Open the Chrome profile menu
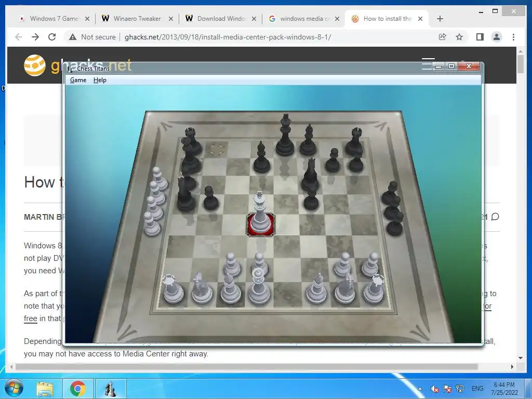The height and width of the screenshot is (399, 532). [x=497, y=37]
